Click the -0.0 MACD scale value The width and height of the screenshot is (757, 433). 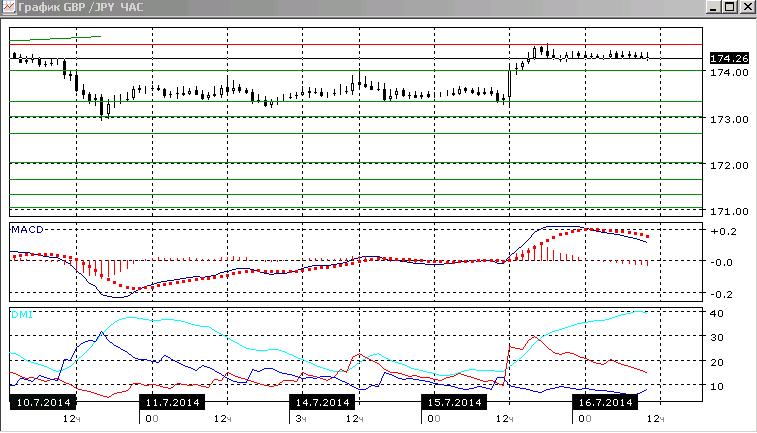pos(724,263)
